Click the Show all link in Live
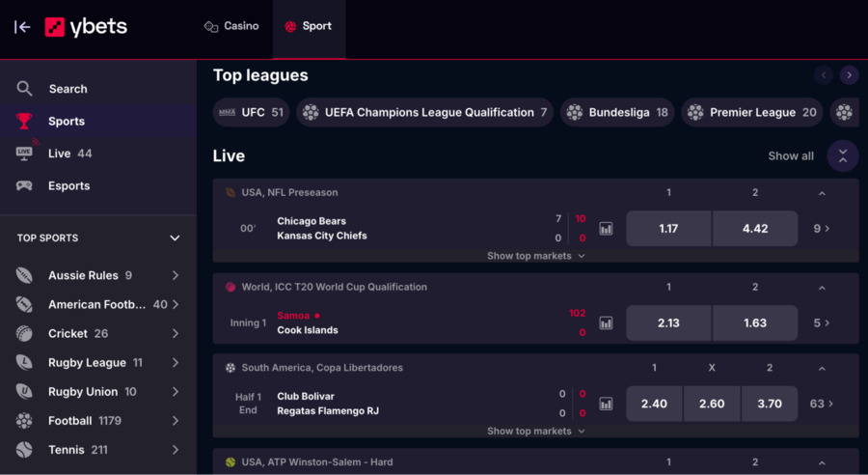Screen dimensions: 868x475 click(x=790, y=155)
